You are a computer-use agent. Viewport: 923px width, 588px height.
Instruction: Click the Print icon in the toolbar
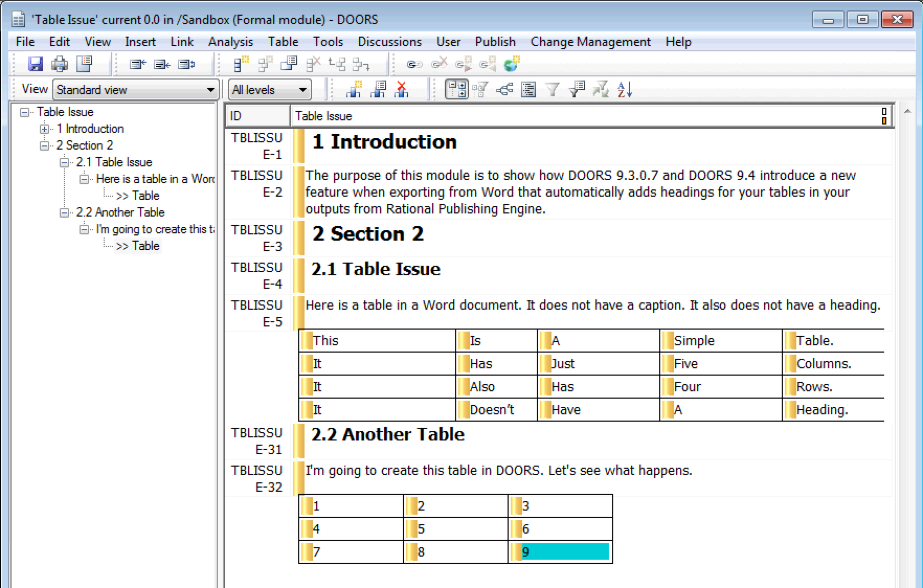click(59, 64)
